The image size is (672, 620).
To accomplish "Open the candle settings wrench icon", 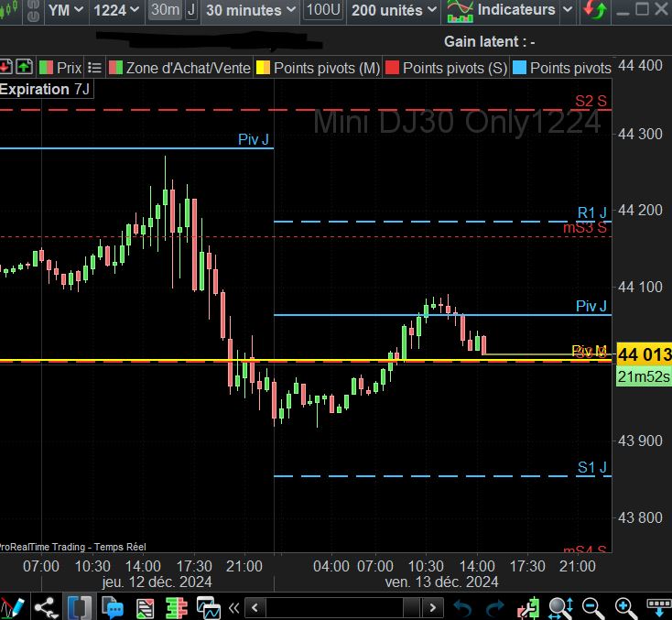I will (x=529, y=608).
